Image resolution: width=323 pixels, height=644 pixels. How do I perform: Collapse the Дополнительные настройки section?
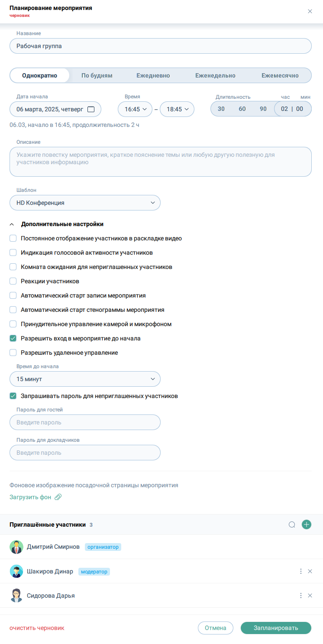tap(13, 224)
